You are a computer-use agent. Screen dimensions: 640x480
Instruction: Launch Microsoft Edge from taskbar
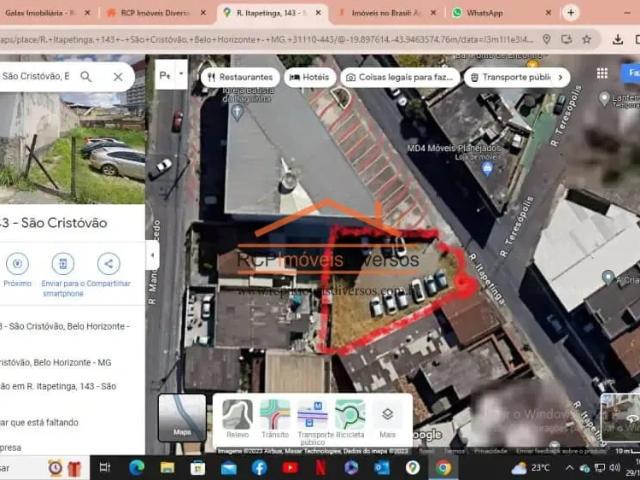tap(137, 468)
